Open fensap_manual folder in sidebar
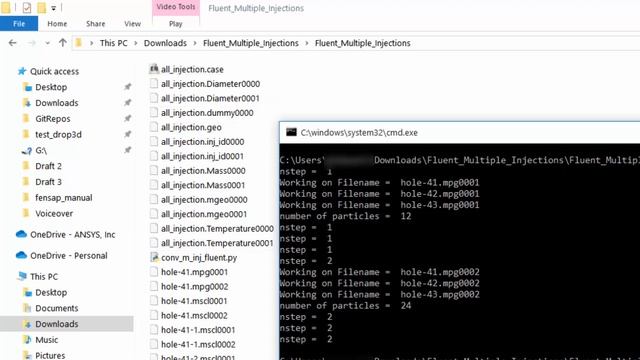Screen dimensions: 640x360 63,198
